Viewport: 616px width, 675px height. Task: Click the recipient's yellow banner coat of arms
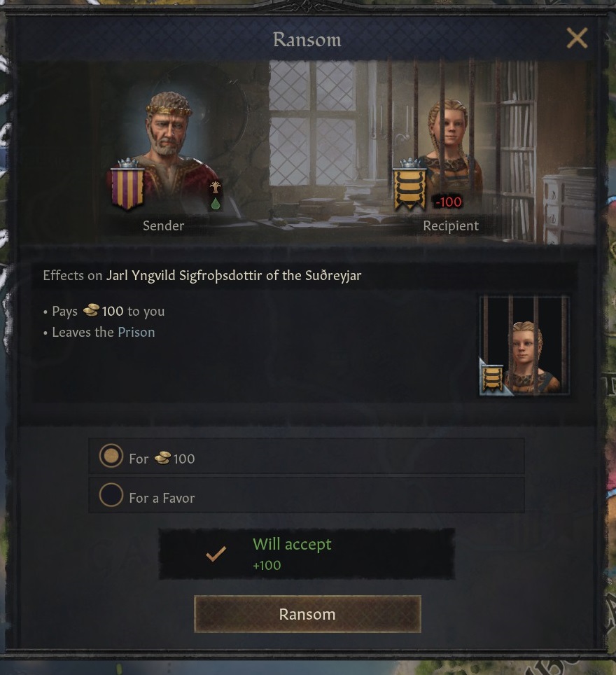coord(409,185)
